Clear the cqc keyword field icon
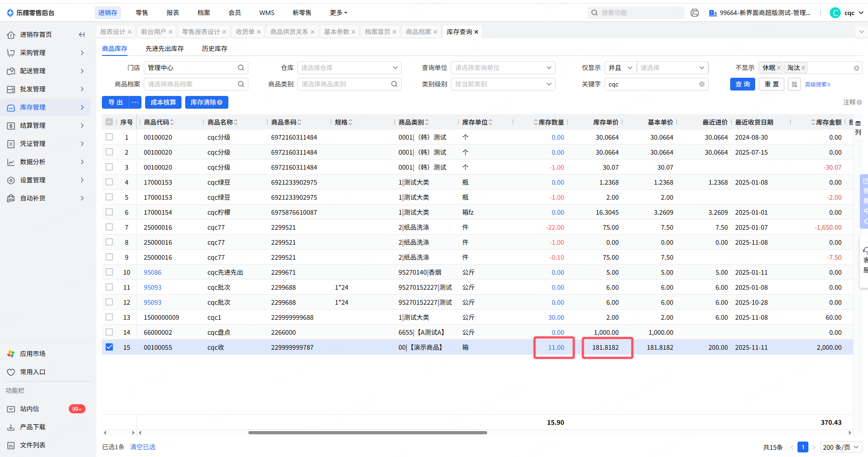Screen dimensions: 868x457 coord(701,85)
